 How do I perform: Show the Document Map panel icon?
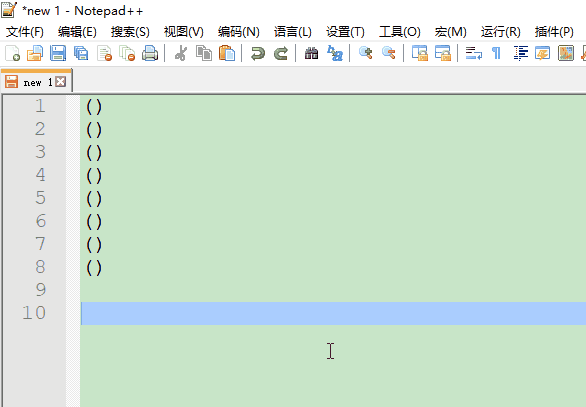(566, 53)
